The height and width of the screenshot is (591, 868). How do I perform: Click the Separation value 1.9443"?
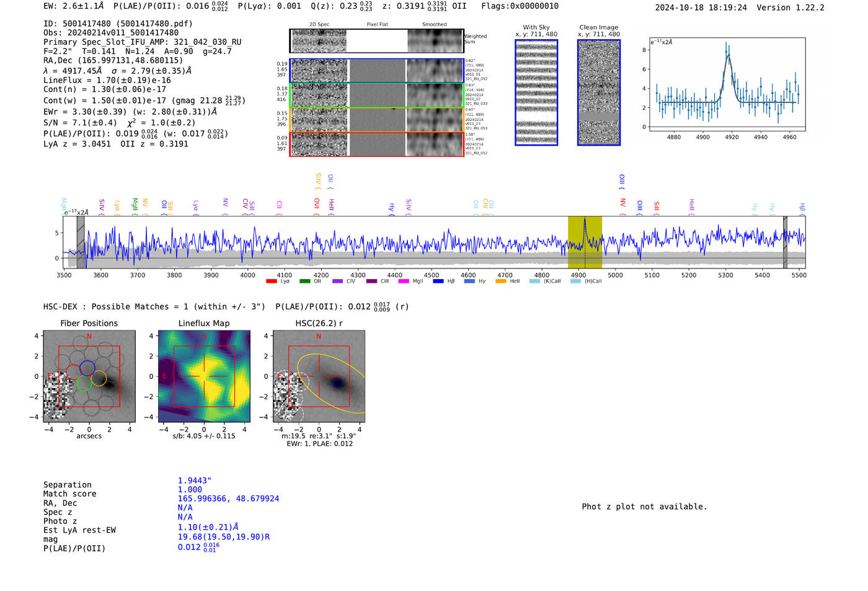pos(195,481)
